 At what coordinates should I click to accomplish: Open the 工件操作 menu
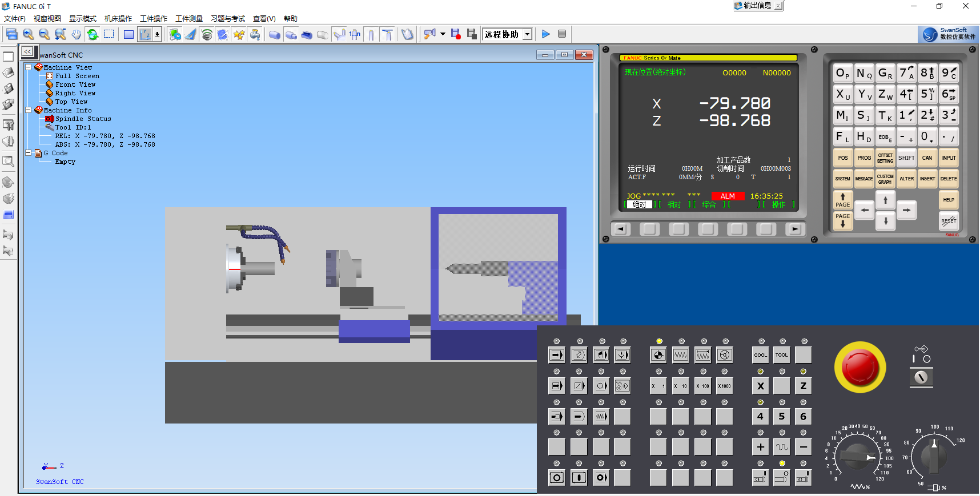point(154,19)
